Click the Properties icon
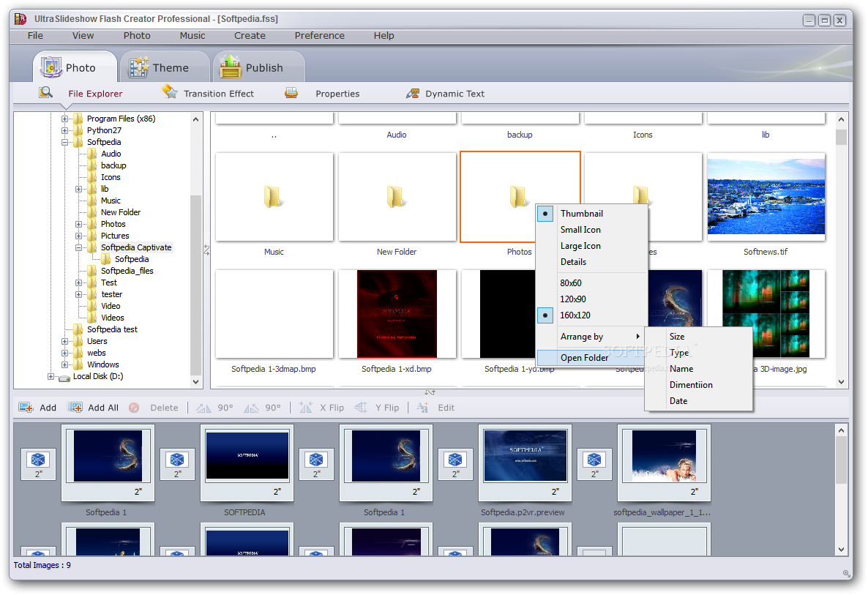868x595 pixels. point(291,93)
